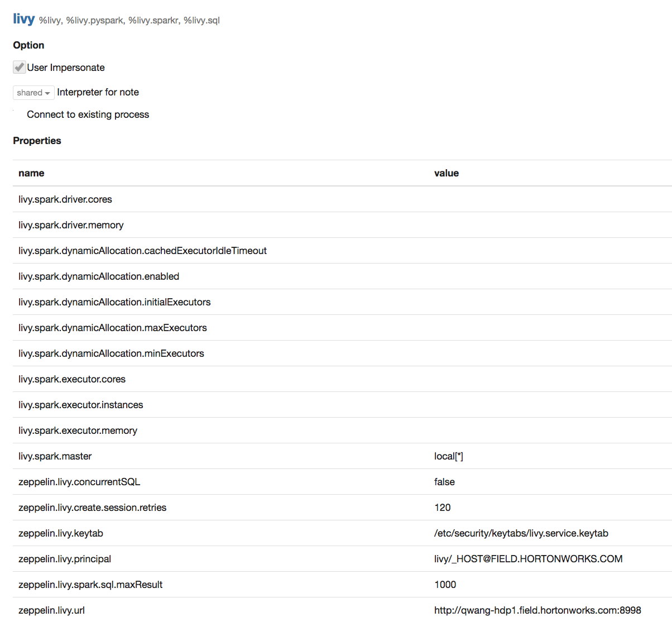Enable the User Impersonate checkbox

pos(18,67)
